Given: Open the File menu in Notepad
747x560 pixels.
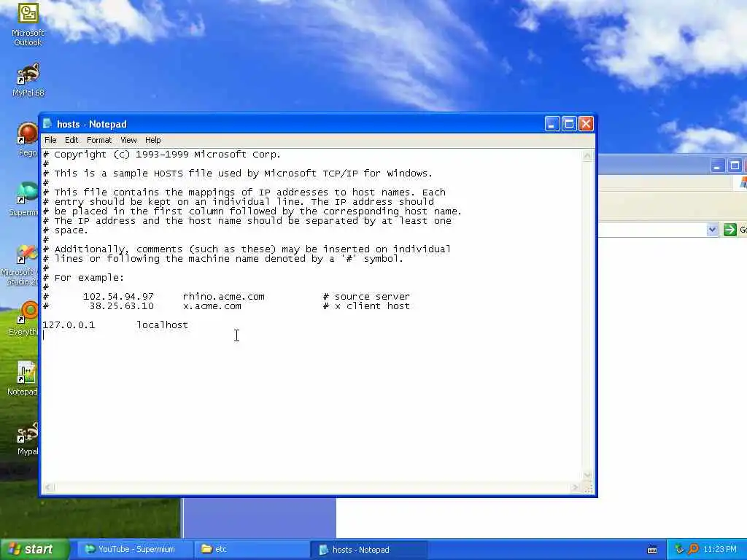Looking at the screenshot, I should coord(50,140).
